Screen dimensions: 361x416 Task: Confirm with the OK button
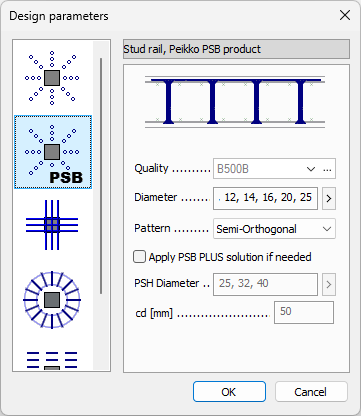tap(229, 392)
